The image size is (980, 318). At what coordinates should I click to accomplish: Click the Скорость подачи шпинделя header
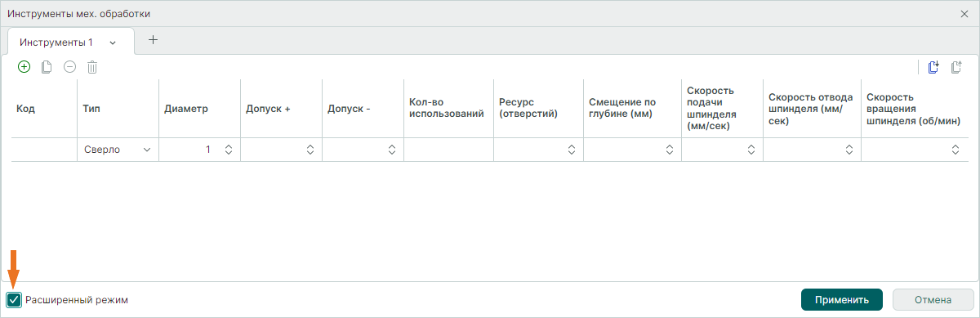pyautogui.click(x=722, y=109)
